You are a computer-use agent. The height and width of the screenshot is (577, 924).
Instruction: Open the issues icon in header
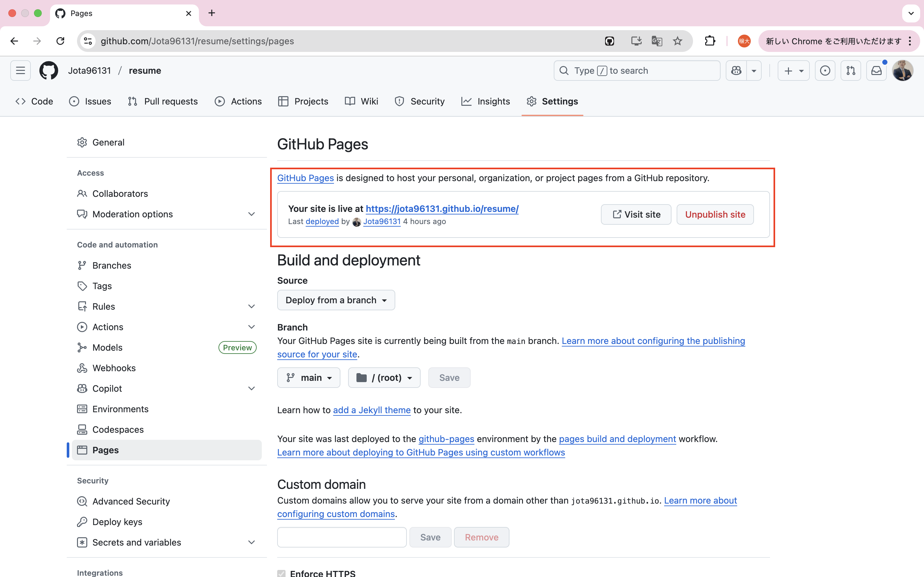(825, 71)
